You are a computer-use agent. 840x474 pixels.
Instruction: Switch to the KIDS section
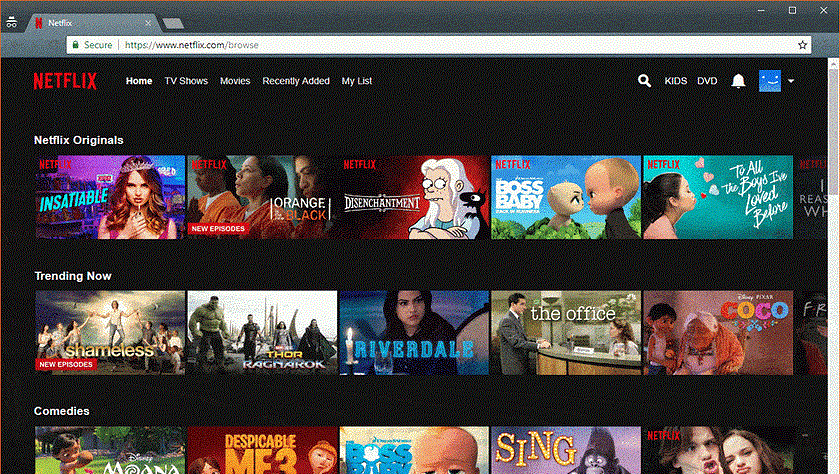tap(676, 81)
